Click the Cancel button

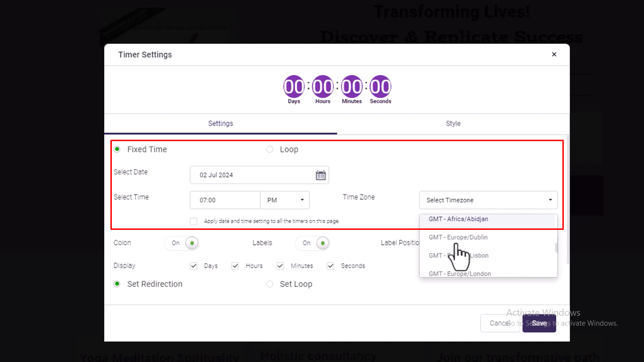pos(500,323)
